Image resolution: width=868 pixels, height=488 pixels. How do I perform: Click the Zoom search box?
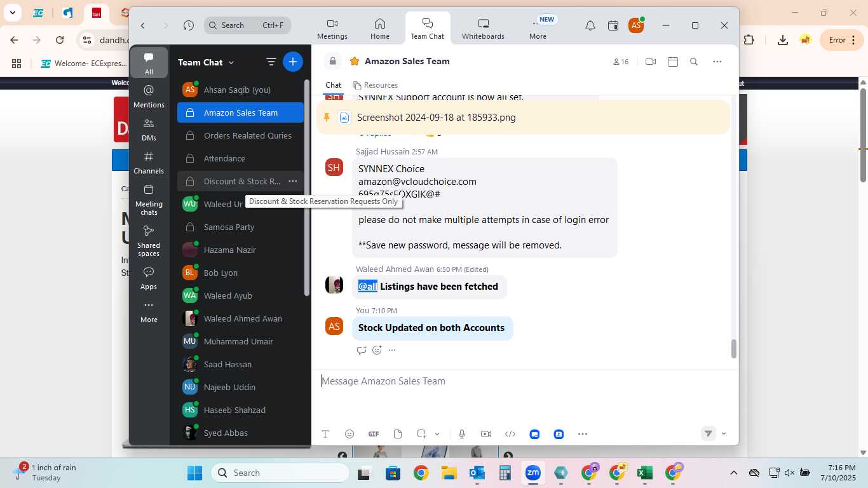pos(248,25)
